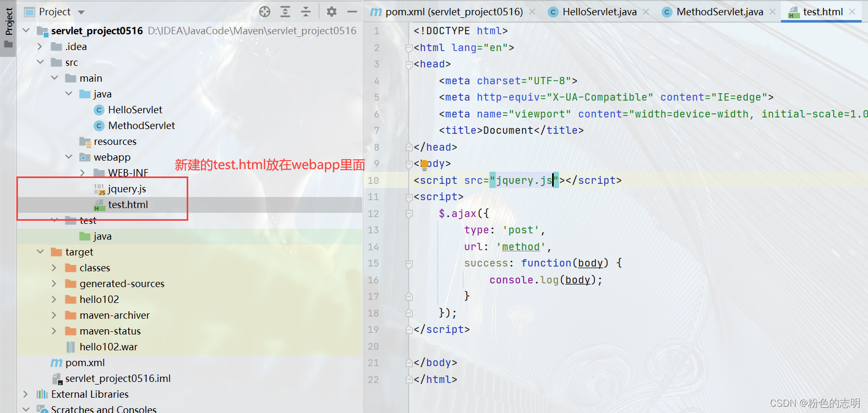The image size is (868, 413).
Task: Click the test.html file icon in tree
Action: click(x=99, y=205)
